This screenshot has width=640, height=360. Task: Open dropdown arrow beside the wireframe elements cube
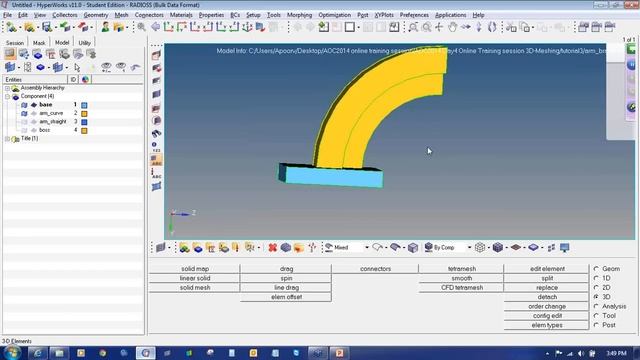489,248
